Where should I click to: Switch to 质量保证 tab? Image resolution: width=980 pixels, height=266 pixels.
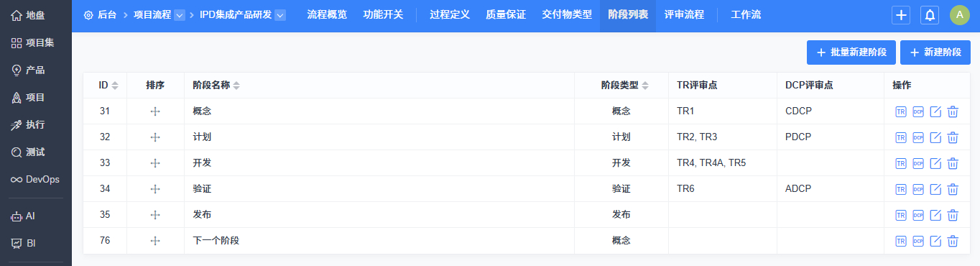tap(506, 15)
